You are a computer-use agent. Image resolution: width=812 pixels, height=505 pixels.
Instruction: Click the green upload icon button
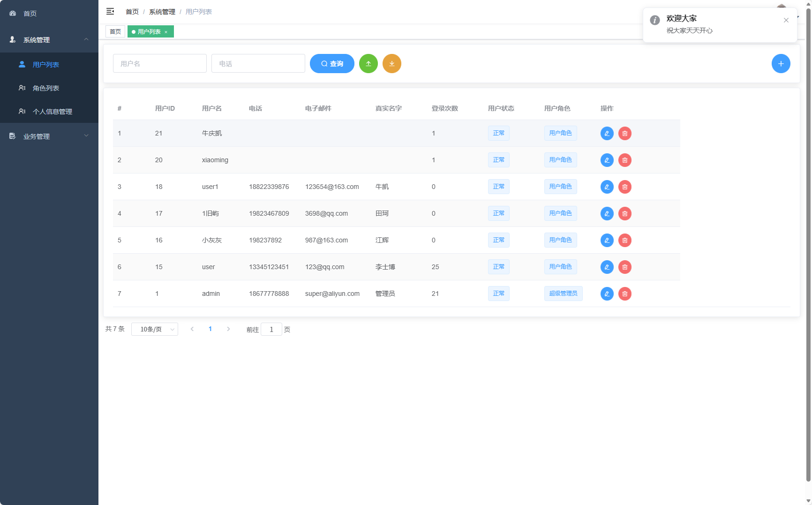(368, 64)
